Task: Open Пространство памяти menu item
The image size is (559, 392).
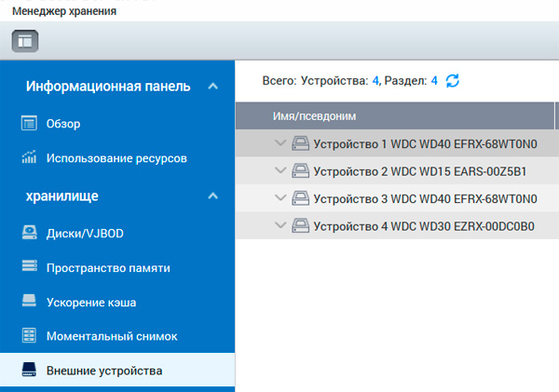Action: coord(108,267)
